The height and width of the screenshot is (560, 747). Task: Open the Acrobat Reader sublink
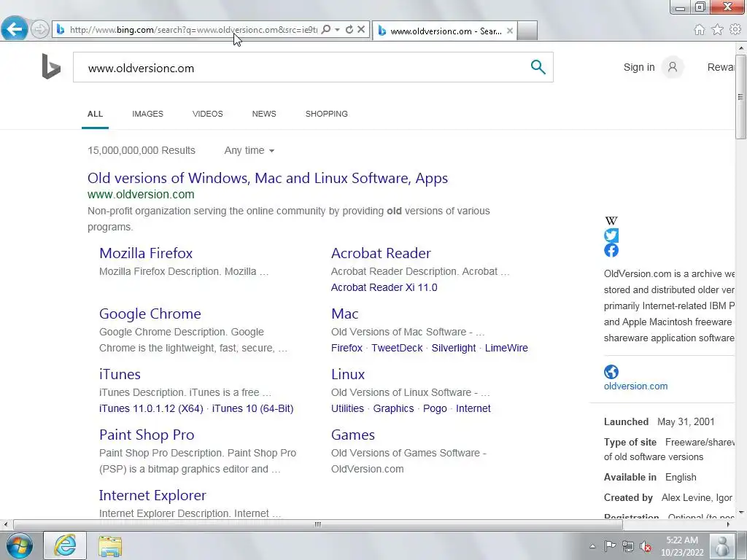click(381, 253)
